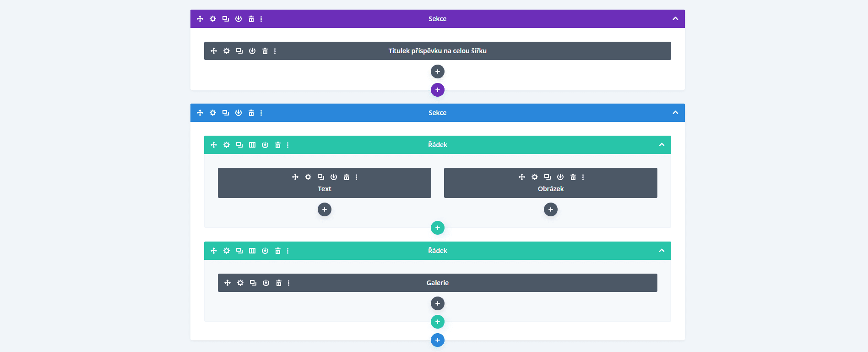Click move icon on Text module
The height and width of the screenshot is (352, 868).
[x=295, y=177]
